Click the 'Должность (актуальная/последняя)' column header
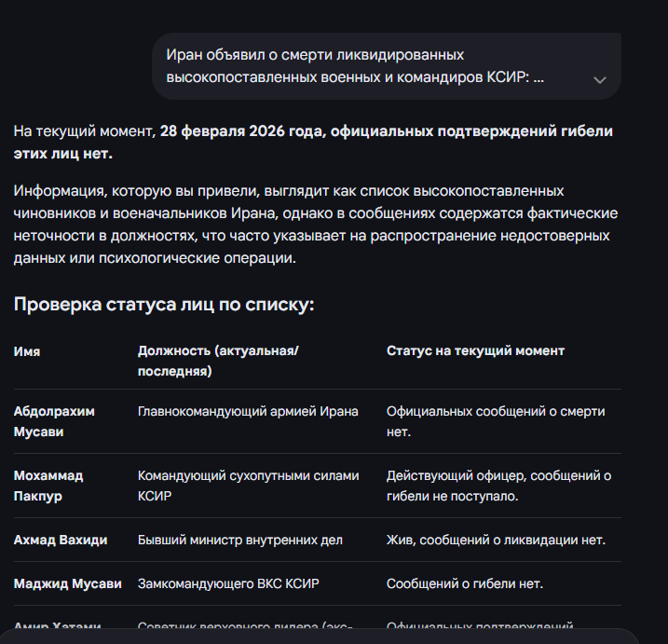Viewport: 668px width, 644px height. [x=218, y=361]
